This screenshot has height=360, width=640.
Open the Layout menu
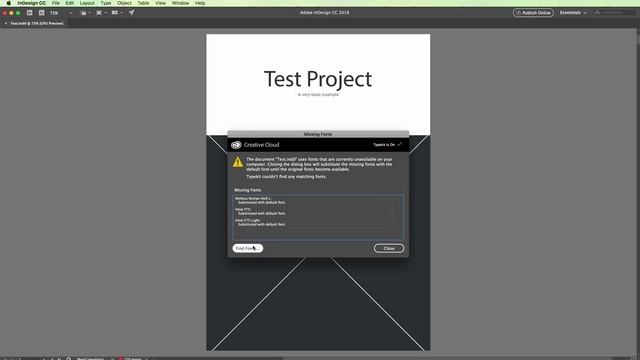click(87, 3)
